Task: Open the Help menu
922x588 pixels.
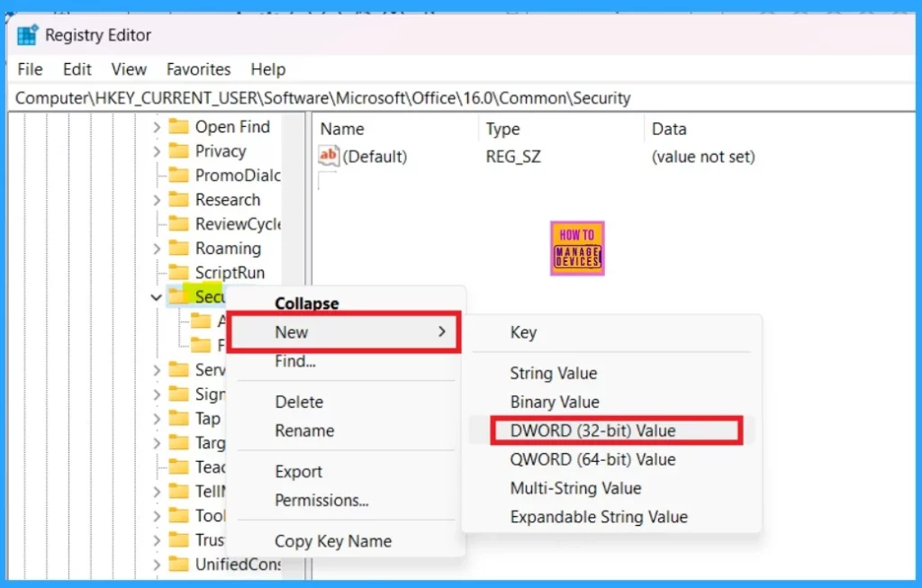Action: 268,69
